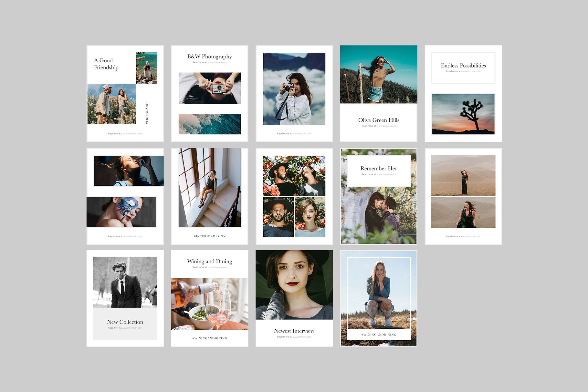
Task: Select the rosé wine pouring photo
Action: (209, 304)
